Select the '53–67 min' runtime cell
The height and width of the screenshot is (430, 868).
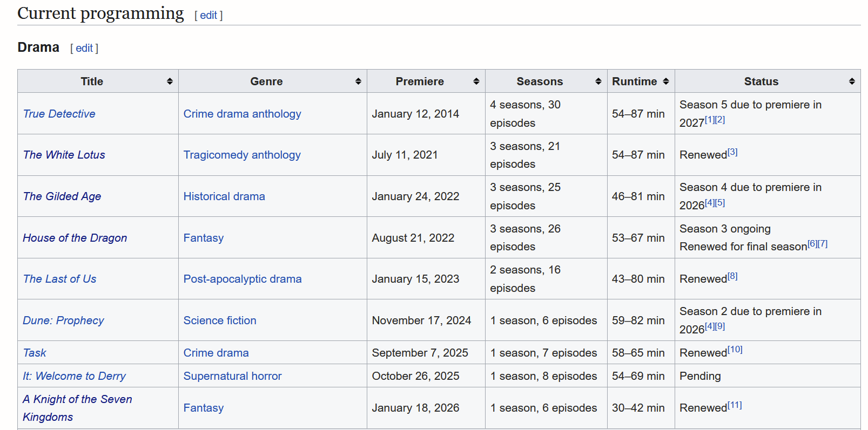641,238
